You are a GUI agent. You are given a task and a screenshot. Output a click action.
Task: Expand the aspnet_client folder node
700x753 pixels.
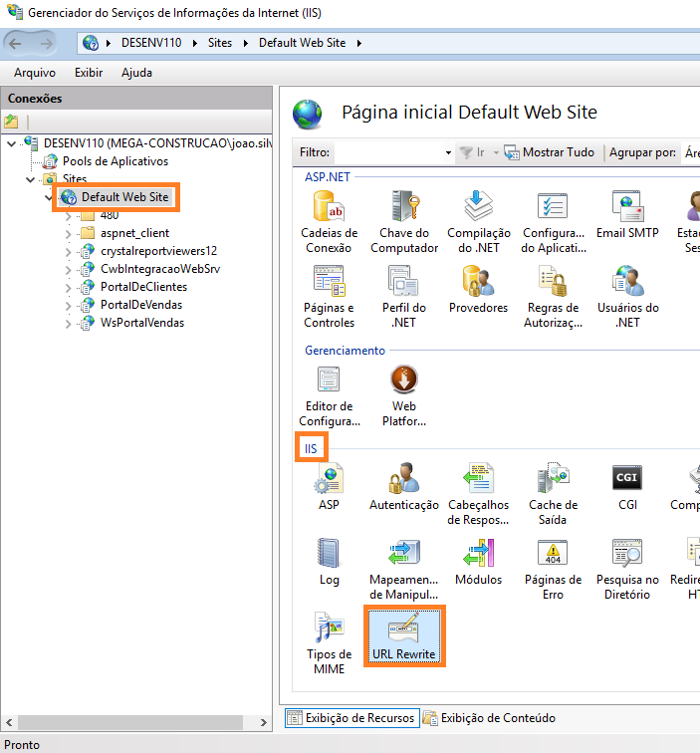(69, 233)
